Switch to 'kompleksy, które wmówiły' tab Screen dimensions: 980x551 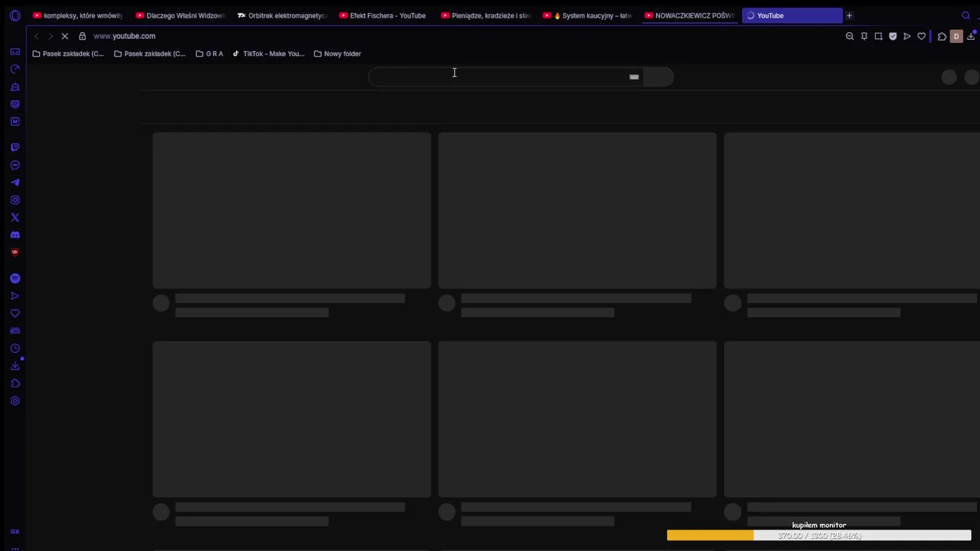click(x=77, y=15)
